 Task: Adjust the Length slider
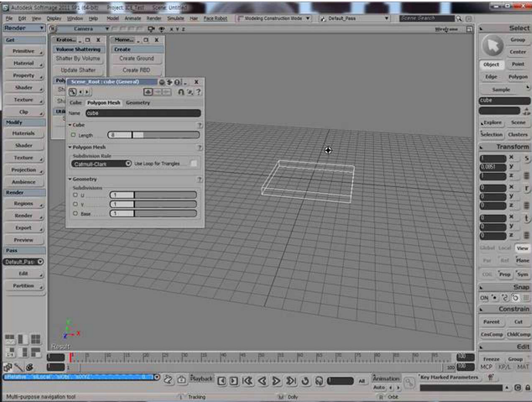tap(153, 135)
